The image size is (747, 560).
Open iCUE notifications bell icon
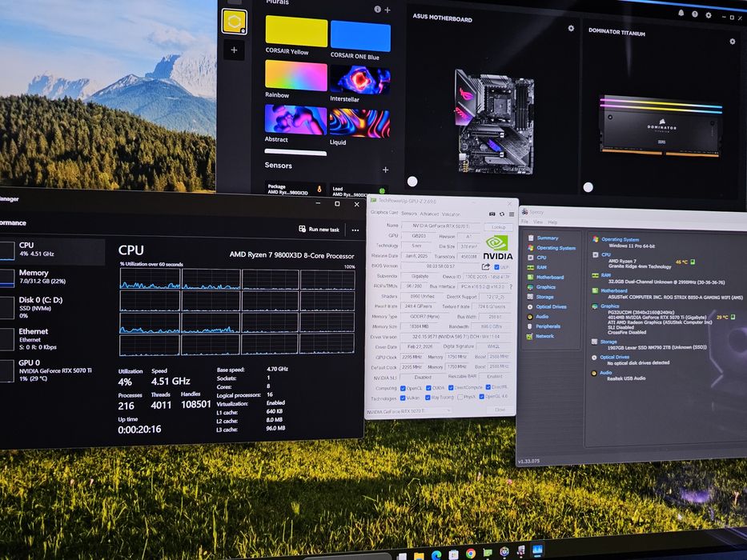(681, 14)
